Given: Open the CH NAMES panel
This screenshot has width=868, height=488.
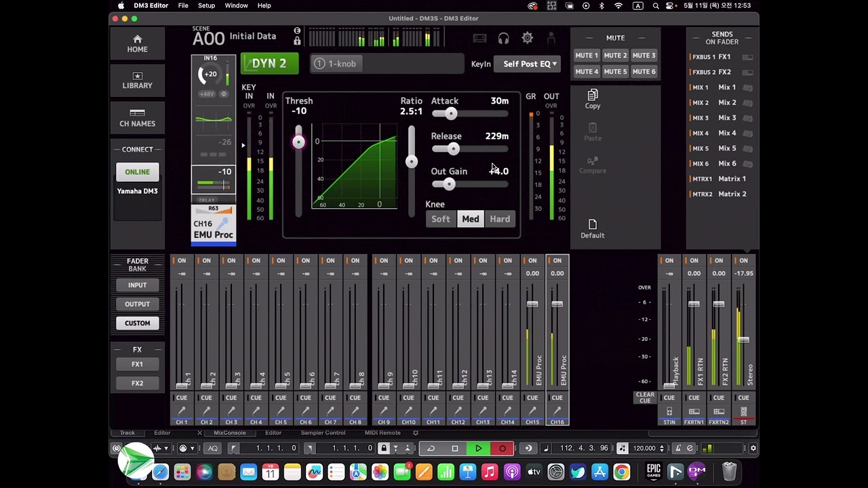Looking at the screenshot, I should (x=137, y=118).
